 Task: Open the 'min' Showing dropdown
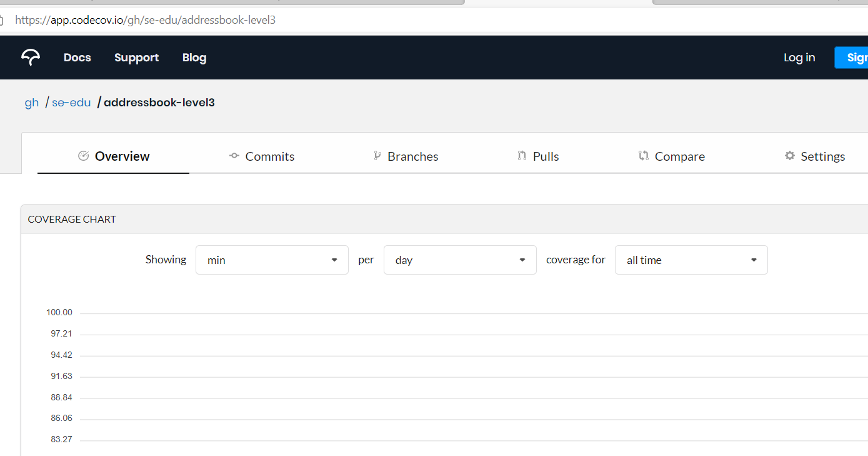[x=272, y=260]
